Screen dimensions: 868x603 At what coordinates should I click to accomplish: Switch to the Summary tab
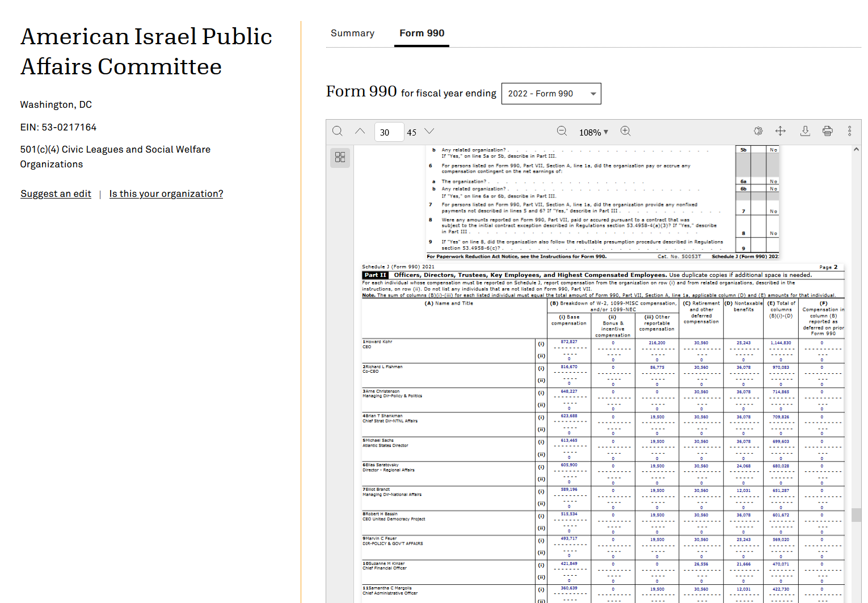coord(352,33)
